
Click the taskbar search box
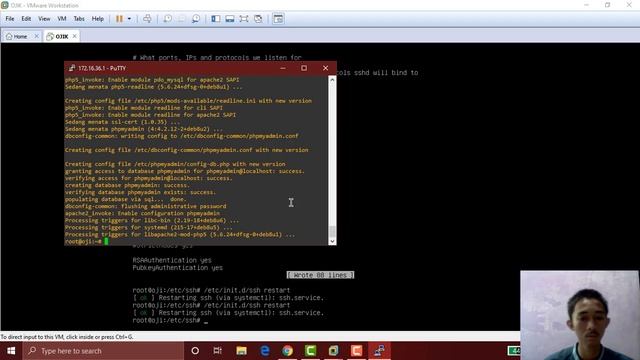tap(103, 351)
